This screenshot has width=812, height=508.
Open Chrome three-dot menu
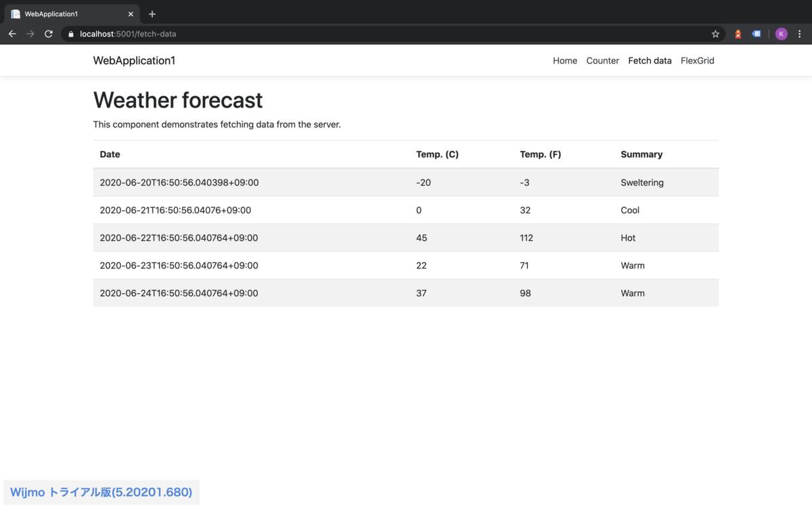tap(800, 34)
